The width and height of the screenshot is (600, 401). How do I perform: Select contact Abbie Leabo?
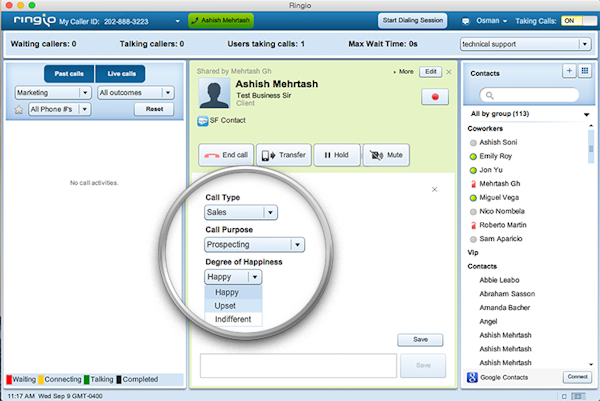tap(499, 280)
